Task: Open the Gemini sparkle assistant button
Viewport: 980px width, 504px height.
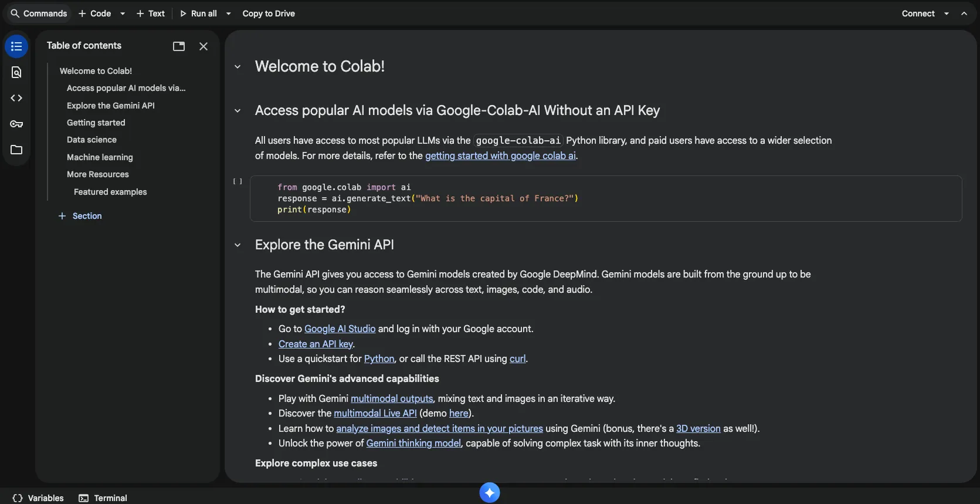Action: pos(490,493)
